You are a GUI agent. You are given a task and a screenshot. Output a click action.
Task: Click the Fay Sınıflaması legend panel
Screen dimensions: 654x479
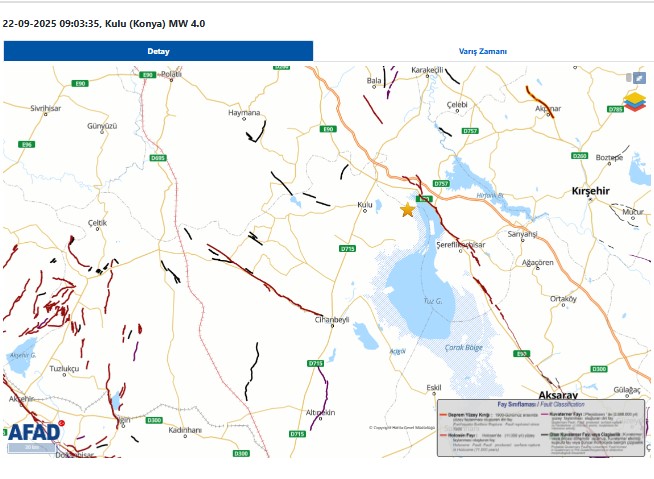(x=540, y=428)
